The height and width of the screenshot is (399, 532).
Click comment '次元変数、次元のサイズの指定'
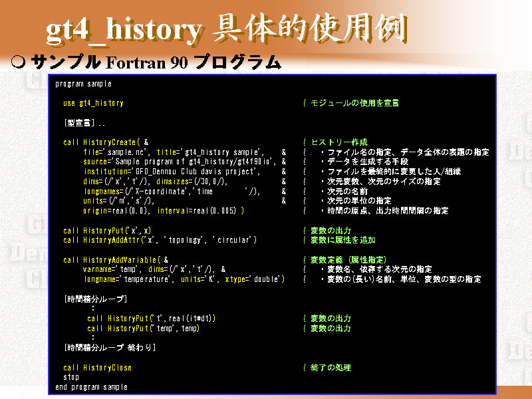point(384,182)
